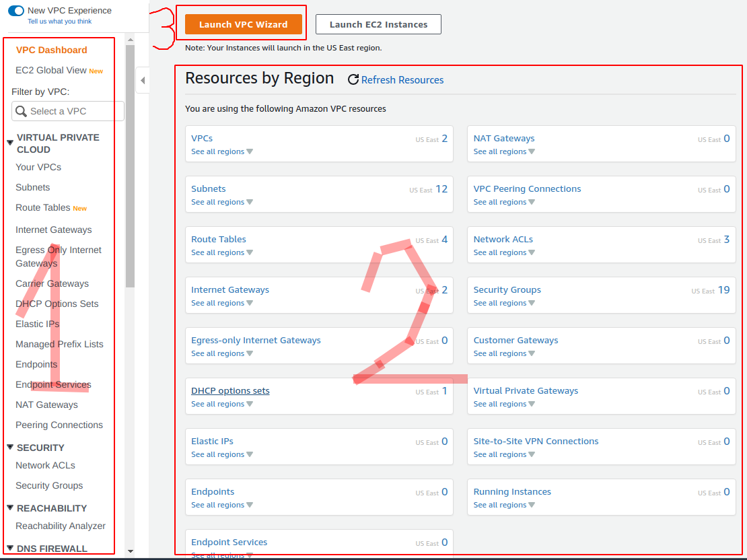
Task: Open the DHCP options sets link
Action: click(x=230, y=391)
